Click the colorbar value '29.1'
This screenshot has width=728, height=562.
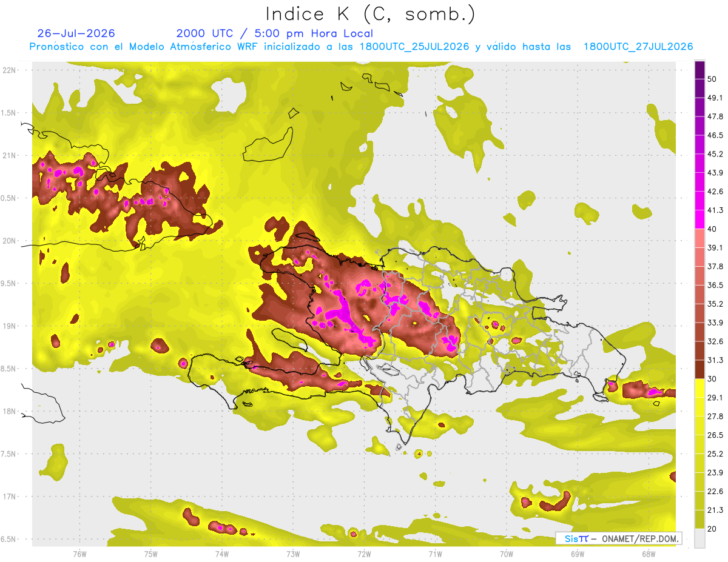(715, 398)
